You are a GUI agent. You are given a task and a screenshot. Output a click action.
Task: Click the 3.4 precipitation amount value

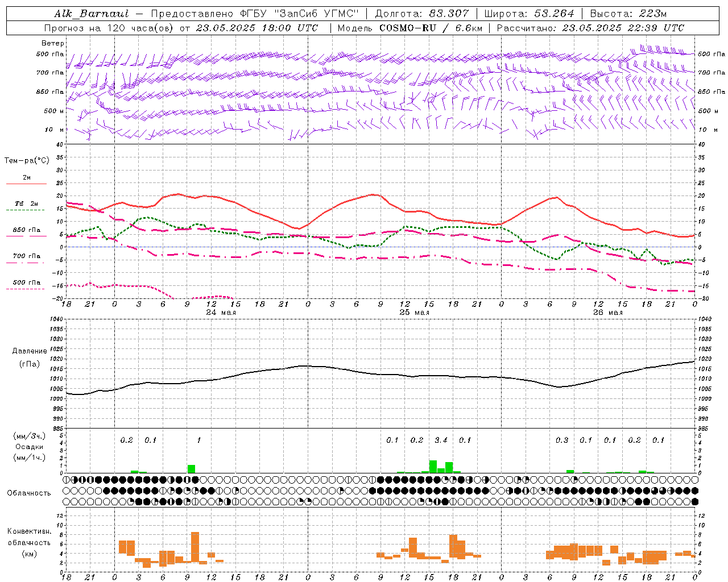441,440
